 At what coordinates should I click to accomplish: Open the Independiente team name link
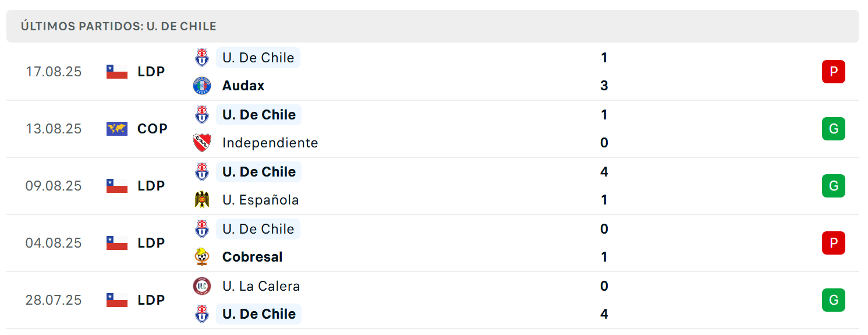coord(270,143)
